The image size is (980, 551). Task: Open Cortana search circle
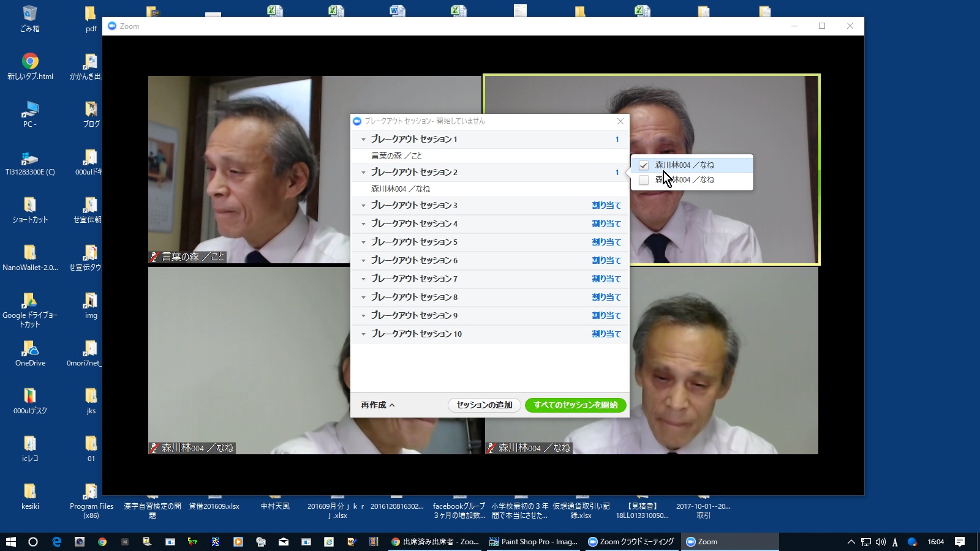coord(33,542)
